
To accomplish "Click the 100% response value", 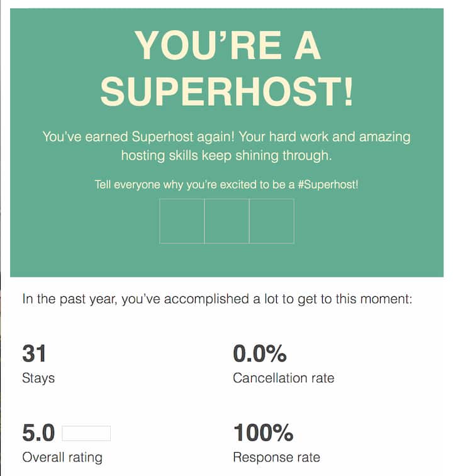I will point(263,433).
